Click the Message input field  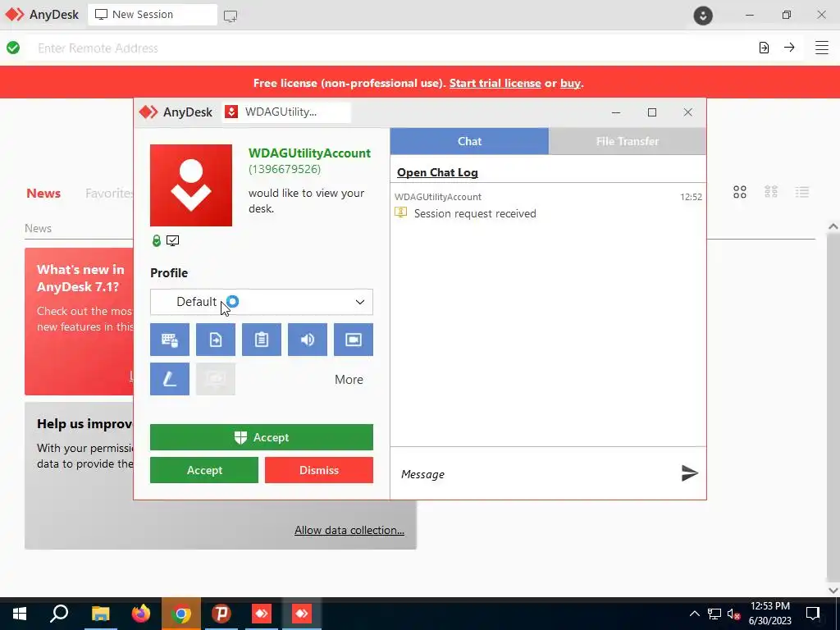(x=536, y=474)
